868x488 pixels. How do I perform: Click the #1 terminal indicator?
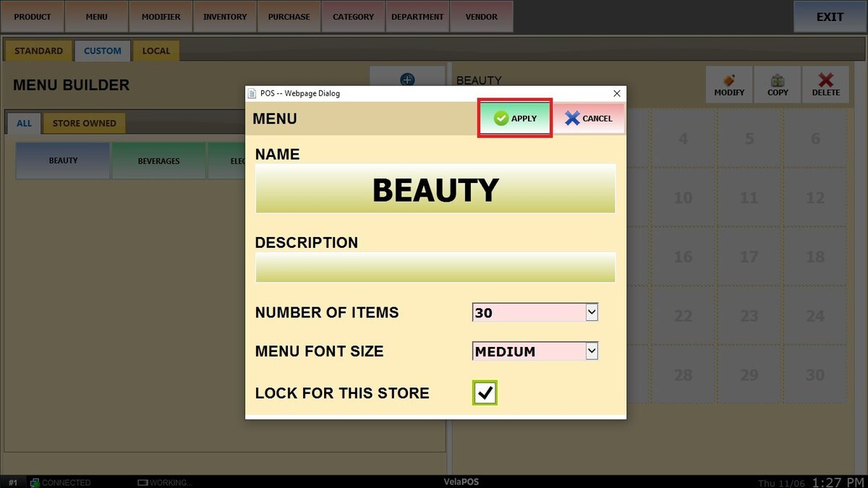point(13,482)
